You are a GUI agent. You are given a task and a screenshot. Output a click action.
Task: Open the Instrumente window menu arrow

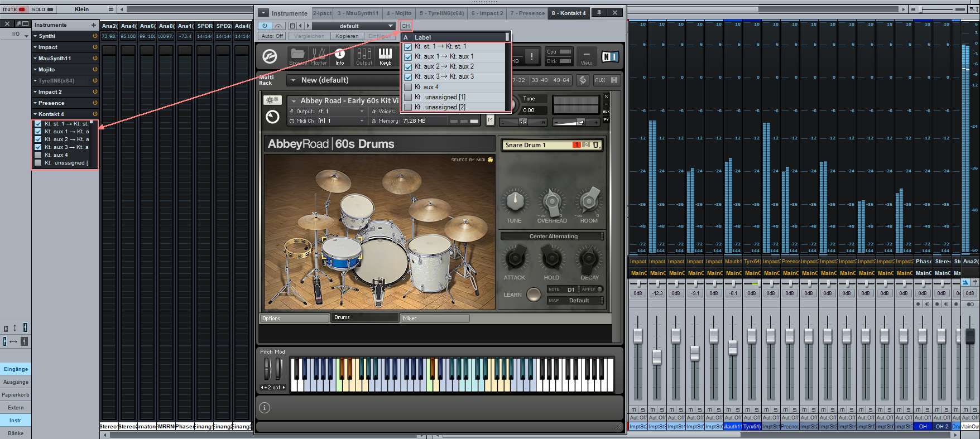point(263,13)
